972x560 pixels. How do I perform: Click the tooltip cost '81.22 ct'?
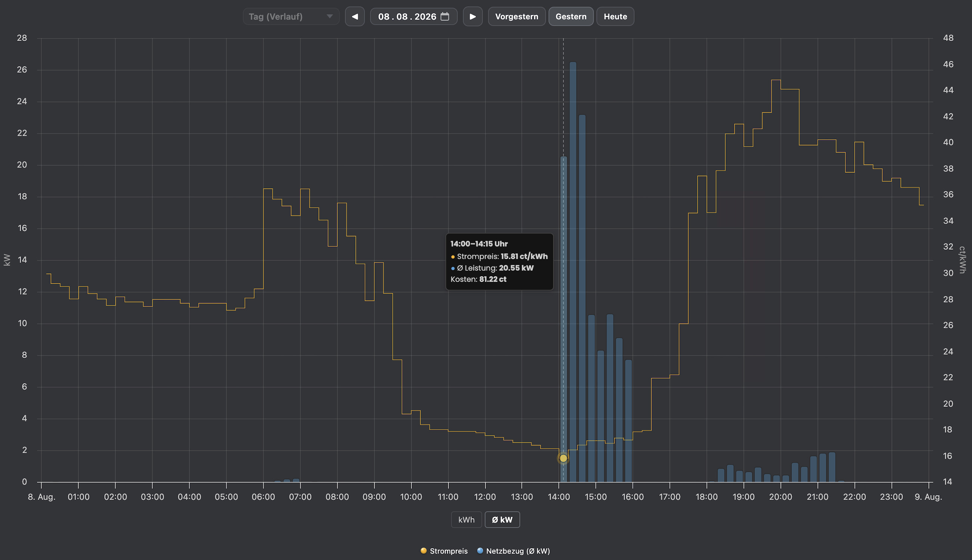pyautogui.click(x=493, y=279)
